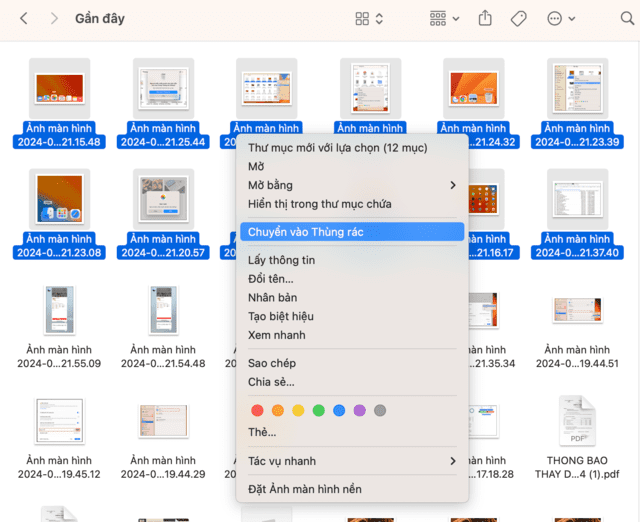Select screenshot thumbnail 2024-0...21.25.44
The image size is (640, 522).
163,89
